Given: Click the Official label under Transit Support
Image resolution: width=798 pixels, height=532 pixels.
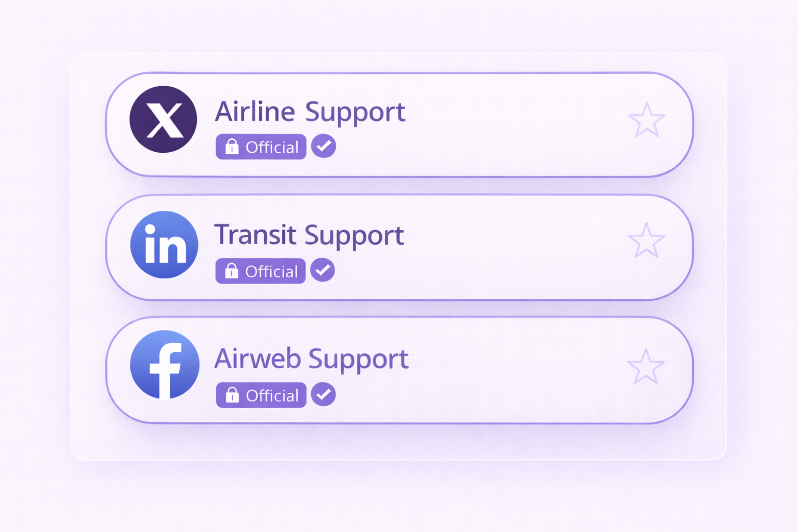Looking at the screenshot, I should click(271, 271).
